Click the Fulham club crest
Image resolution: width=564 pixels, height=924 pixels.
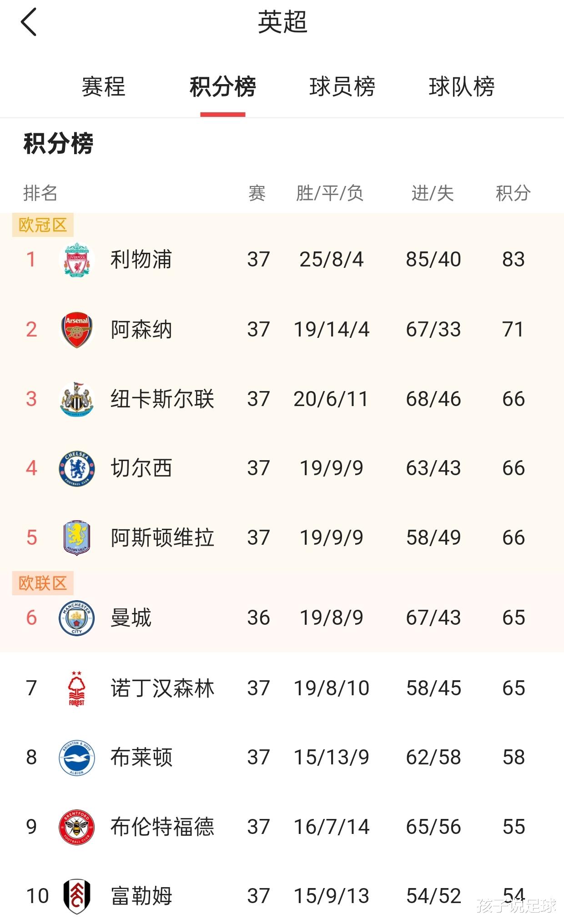coord(77,896)
